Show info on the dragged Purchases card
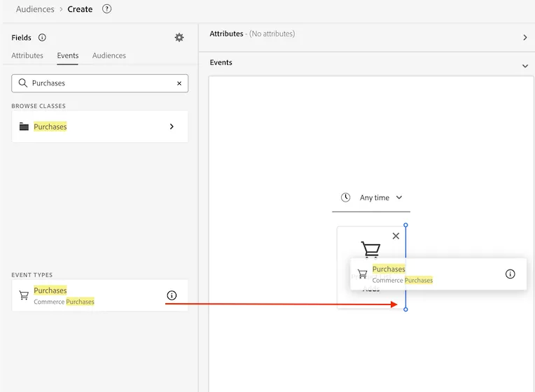The image size is (535, 392). [x=510, y=274]
